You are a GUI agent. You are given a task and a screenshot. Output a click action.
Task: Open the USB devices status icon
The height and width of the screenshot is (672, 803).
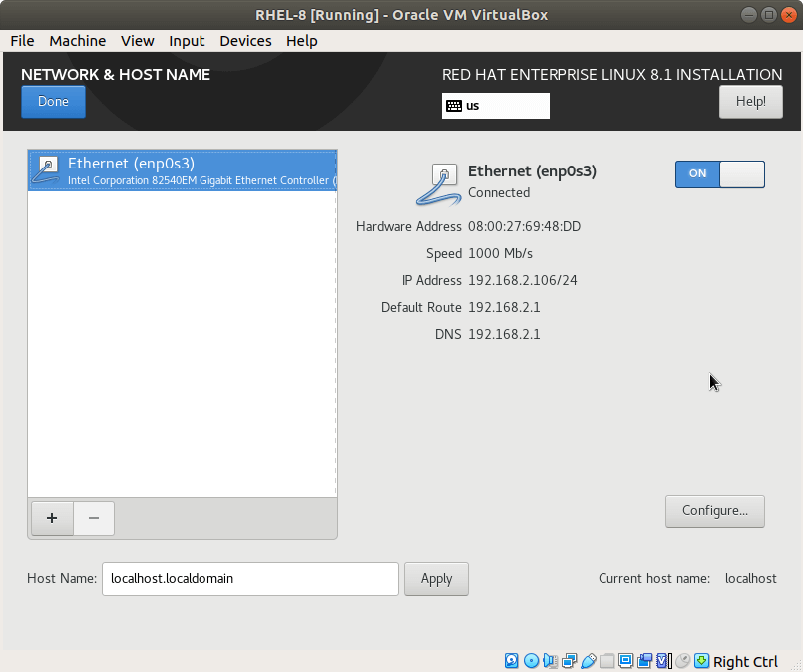[588, 661]
